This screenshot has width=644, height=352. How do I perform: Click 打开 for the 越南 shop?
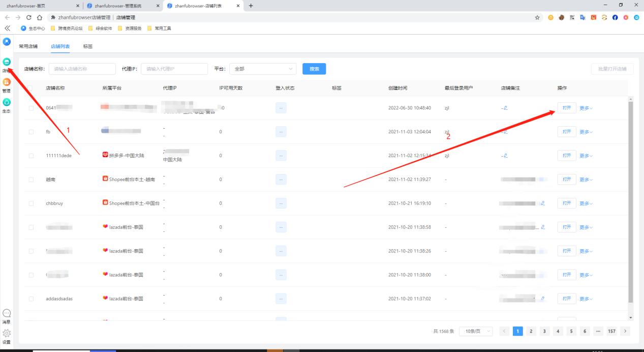click(567, 180)
